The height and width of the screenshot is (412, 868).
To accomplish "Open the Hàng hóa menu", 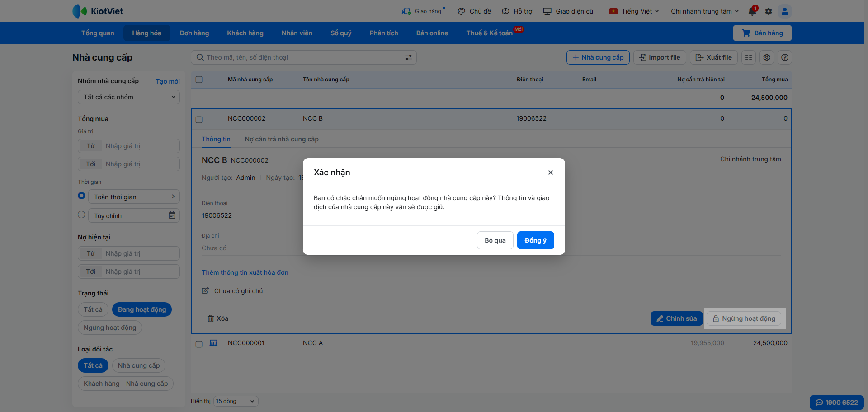I will pos(147,33).
